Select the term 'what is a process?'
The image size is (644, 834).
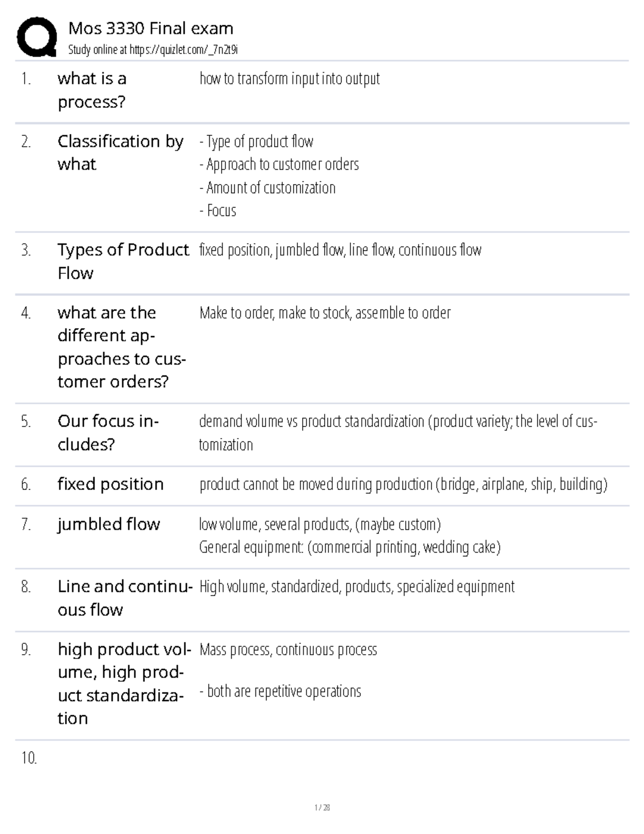point(92,90)
